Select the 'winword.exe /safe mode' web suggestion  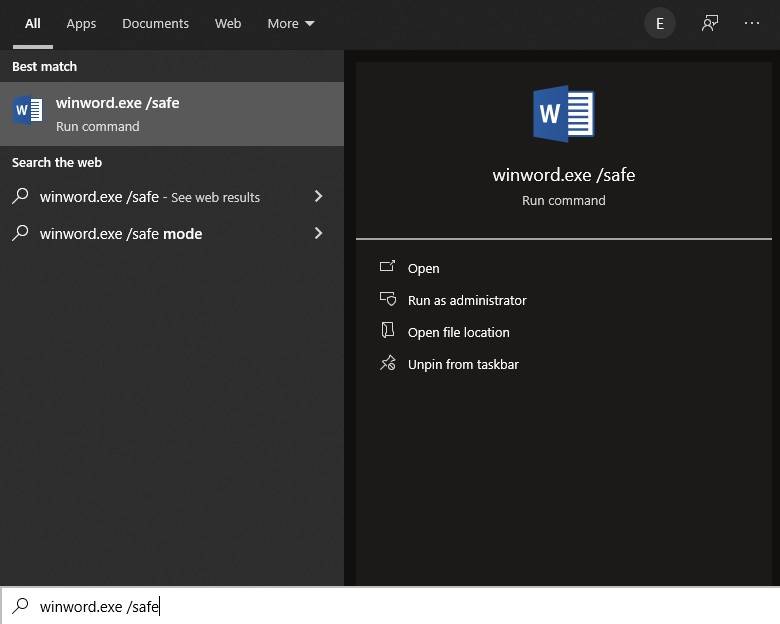[x=121, y=234]
